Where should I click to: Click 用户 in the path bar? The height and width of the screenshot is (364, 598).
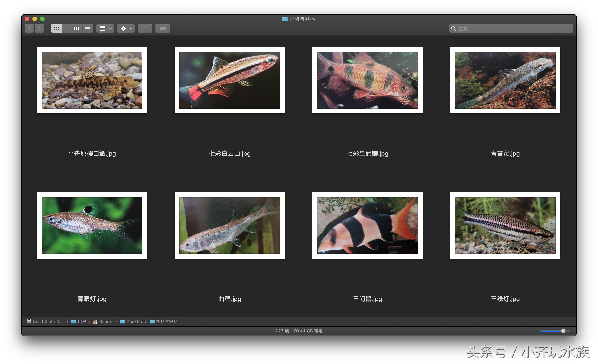(x=78, y=322)
